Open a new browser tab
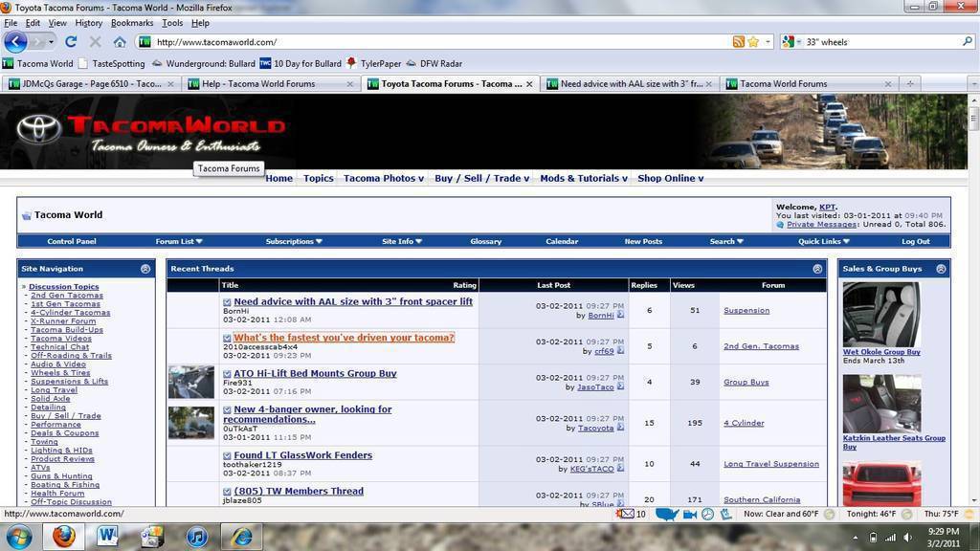 (910, 84)
